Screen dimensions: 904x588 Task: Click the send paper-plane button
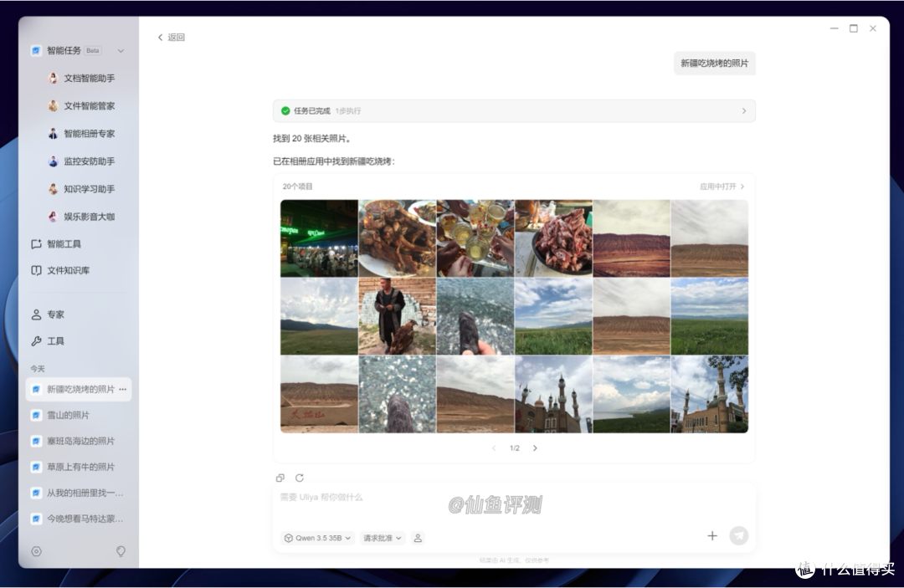tap(739, 535)
